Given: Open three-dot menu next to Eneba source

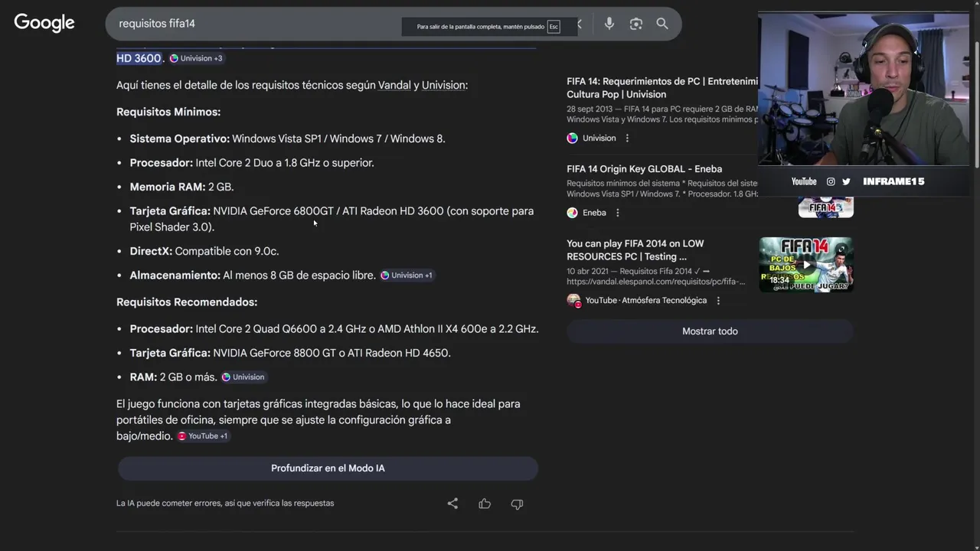Looking at the screenshot, I should tap(617, 212).
